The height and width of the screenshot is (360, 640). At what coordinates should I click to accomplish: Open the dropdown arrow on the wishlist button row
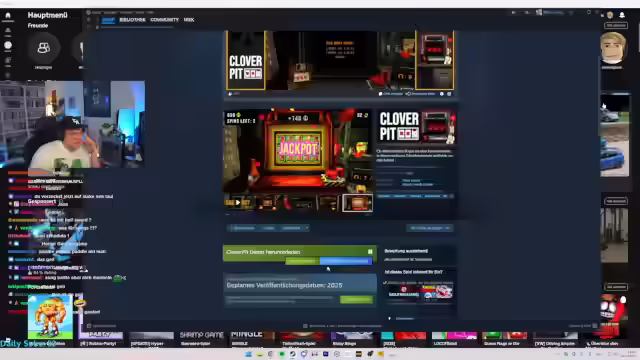tap(307, 228)
